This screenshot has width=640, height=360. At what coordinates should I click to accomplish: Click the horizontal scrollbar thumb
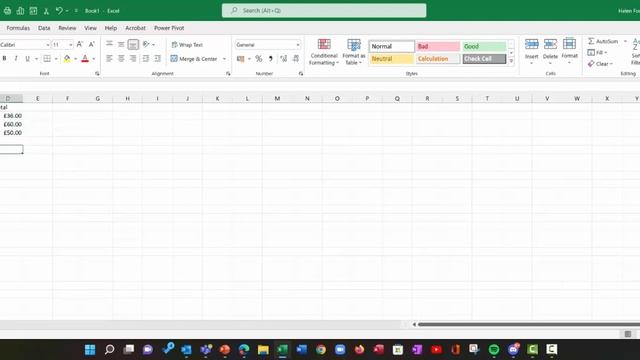coord(529,324)
